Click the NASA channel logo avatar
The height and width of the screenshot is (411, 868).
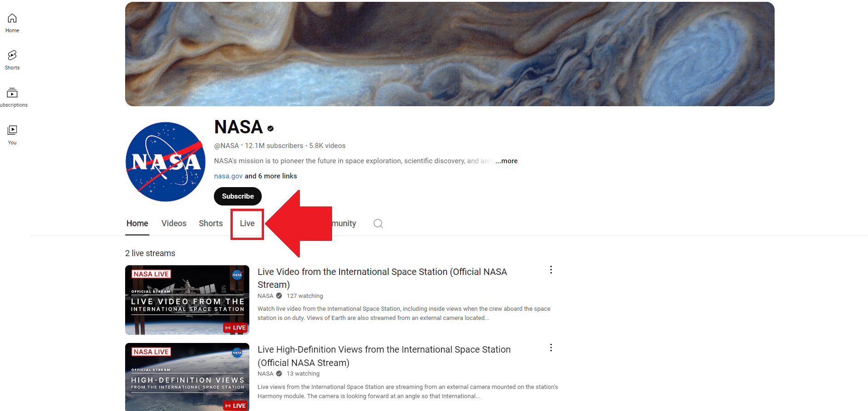[166, 162]
